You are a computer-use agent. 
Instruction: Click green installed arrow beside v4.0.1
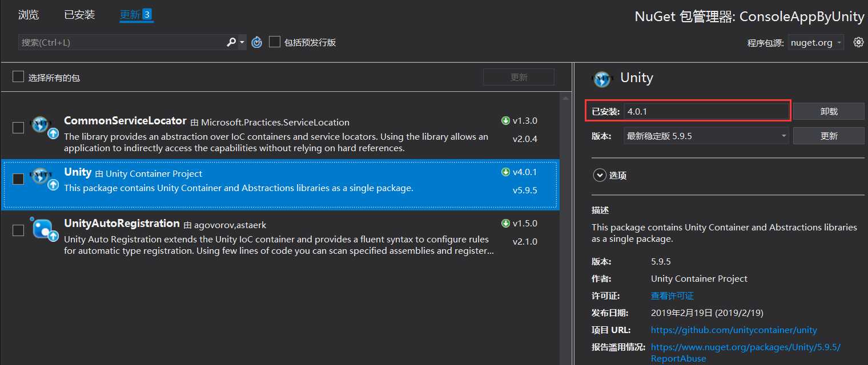(x=505, y=172)
